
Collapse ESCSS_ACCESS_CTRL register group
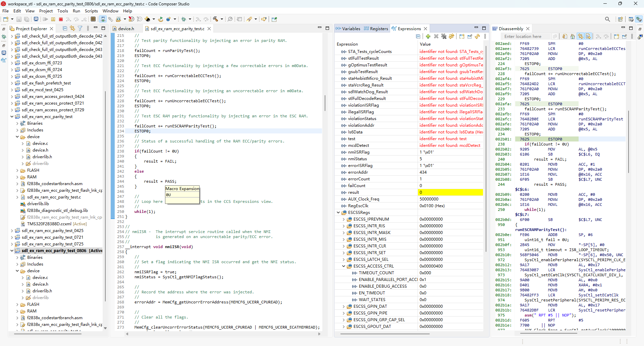click(x=343, y=266)
